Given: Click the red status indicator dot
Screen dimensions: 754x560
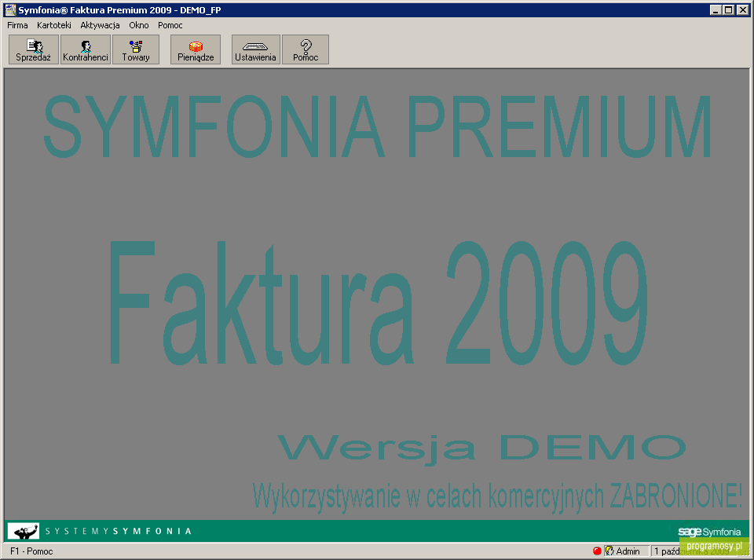Looking at the screenshot, I should (597, 551).
